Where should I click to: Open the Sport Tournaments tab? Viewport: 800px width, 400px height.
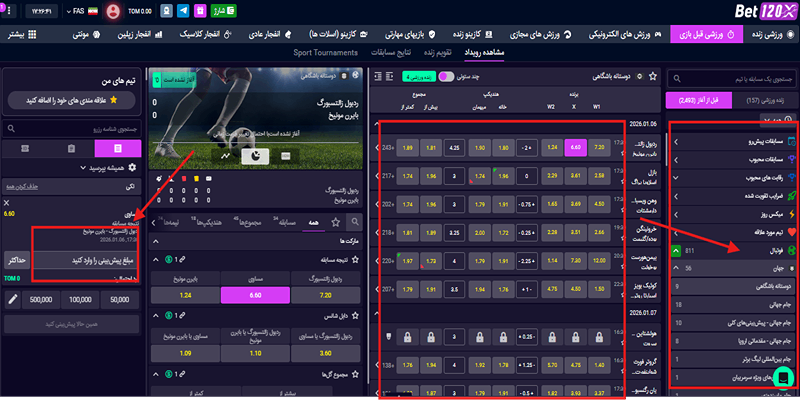(325, 53)
